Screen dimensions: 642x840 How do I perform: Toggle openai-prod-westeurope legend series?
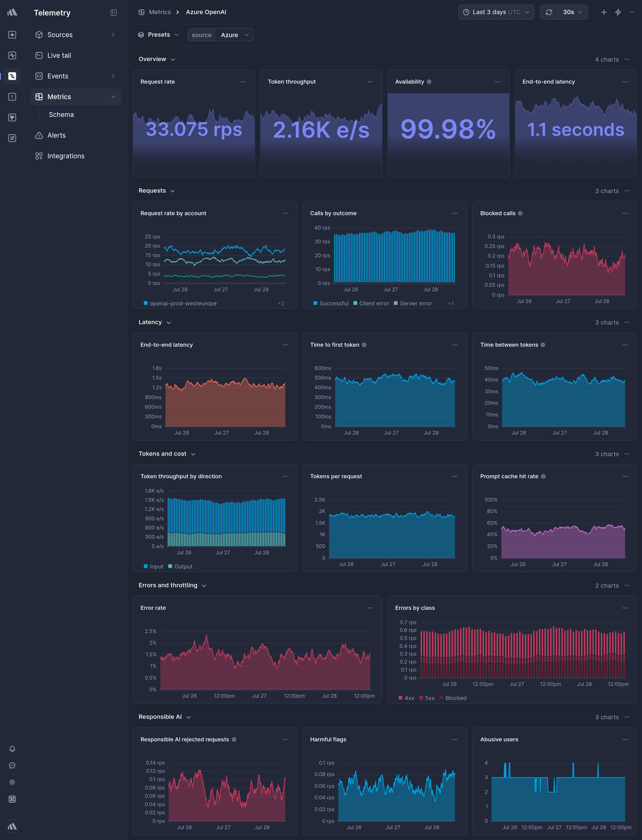(x=180, y=304)
